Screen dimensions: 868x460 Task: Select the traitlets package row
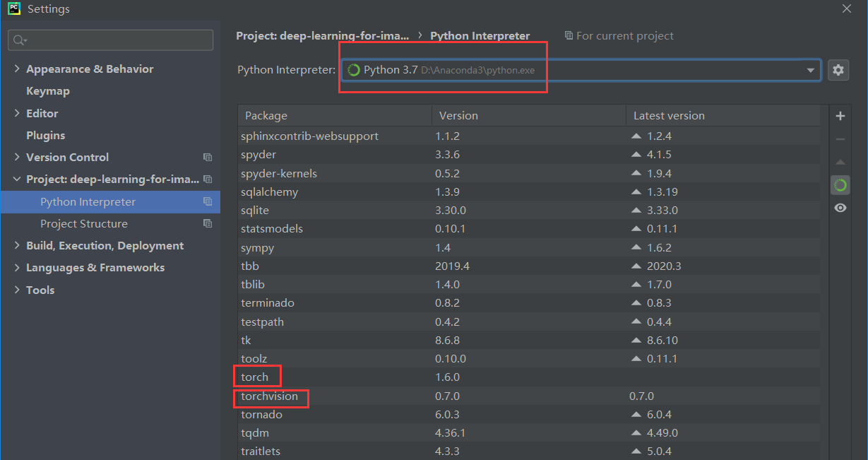pyautogui.click(x=530, y=451)
